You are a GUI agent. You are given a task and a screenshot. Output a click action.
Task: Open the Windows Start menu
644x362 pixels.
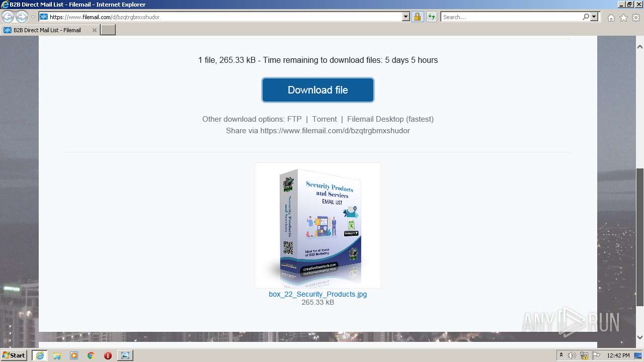[x=14, y=355]
